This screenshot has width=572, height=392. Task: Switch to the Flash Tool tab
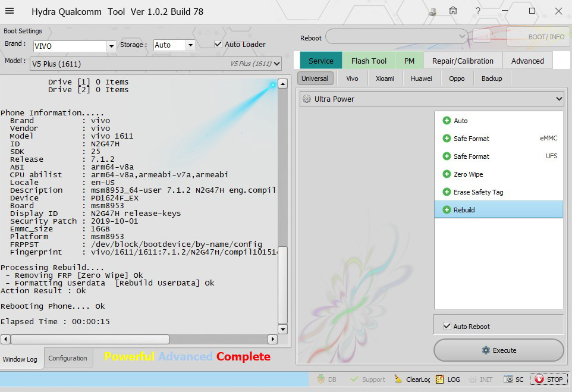coord(369,61)
